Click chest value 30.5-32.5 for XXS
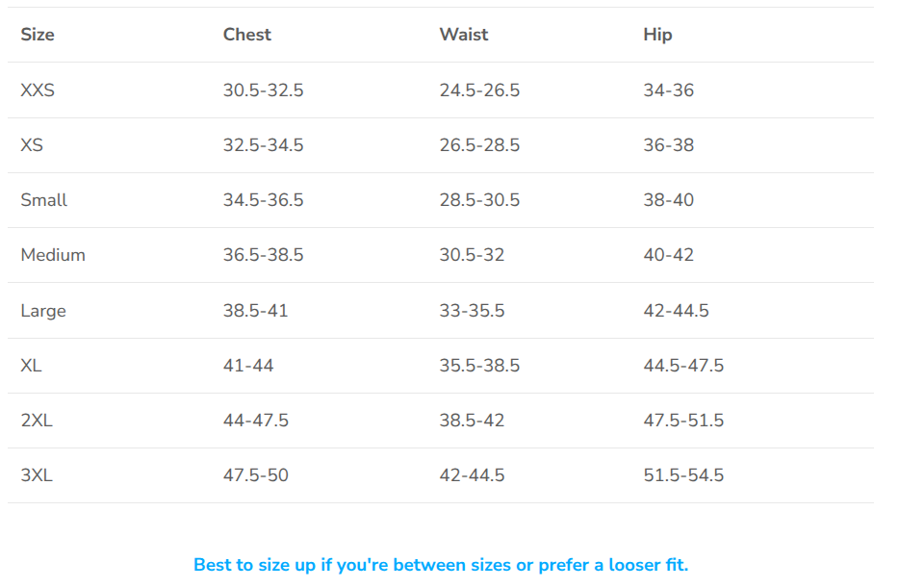 pyautogui.click(x=264, y=90)
